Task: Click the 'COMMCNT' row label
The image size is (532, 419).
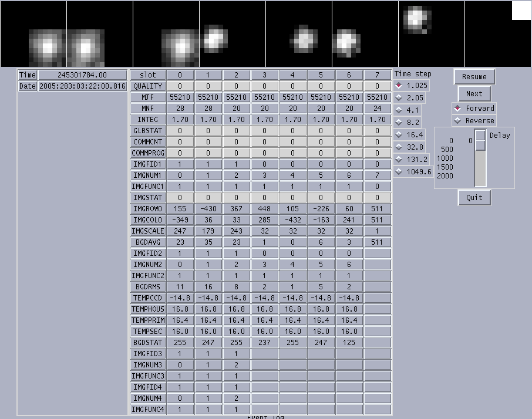Action: [148, 142]
